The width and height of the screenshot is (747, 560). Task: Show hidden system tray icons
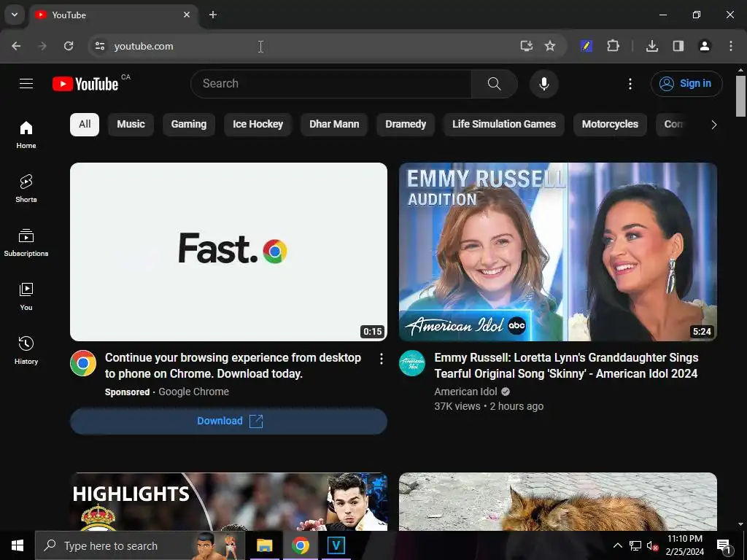[x=617, y=545]
